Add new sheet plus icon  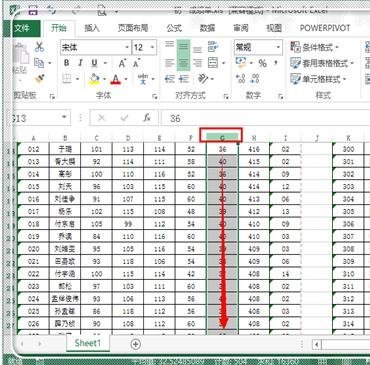[136, 344]
